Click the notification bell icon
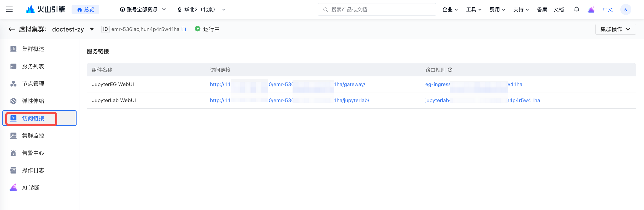644x210 pixels. 576,9
